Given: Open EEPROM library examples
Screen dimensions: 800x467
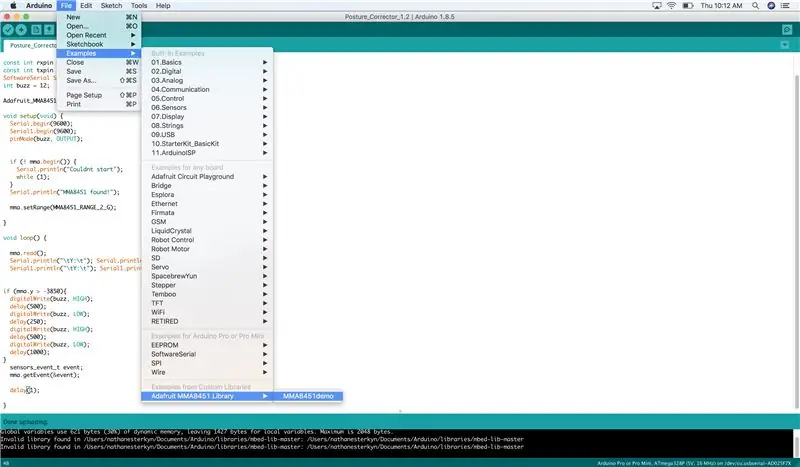Looking at the screenshot, I should click(x=207, y=345).
